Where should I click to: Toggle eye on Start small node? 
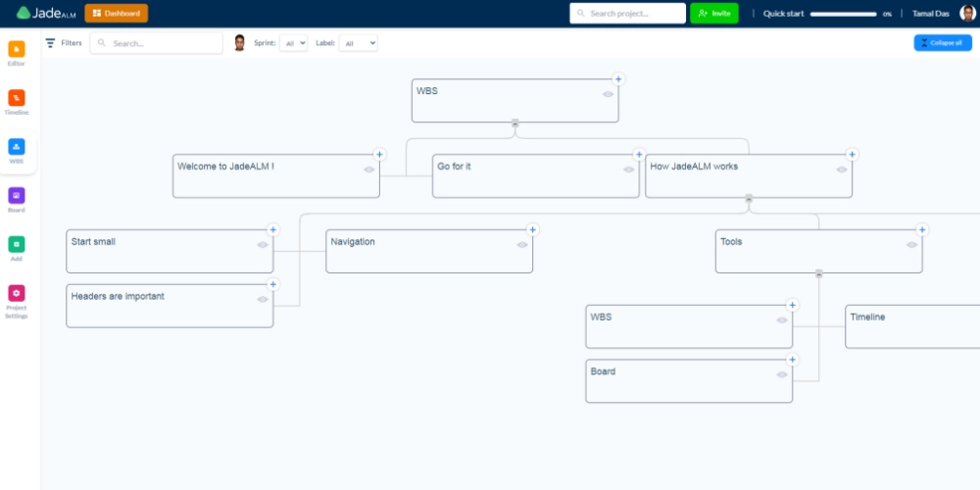point(263,244)
